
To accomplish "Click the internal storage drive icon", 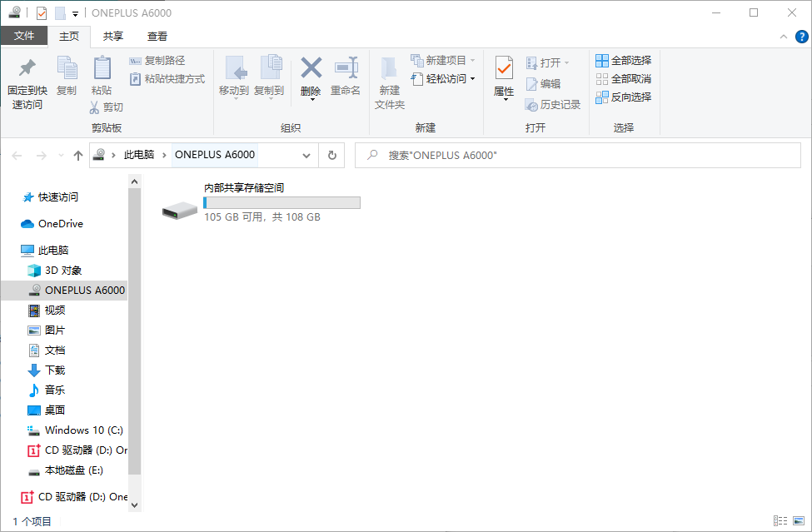I will (180, 210).
